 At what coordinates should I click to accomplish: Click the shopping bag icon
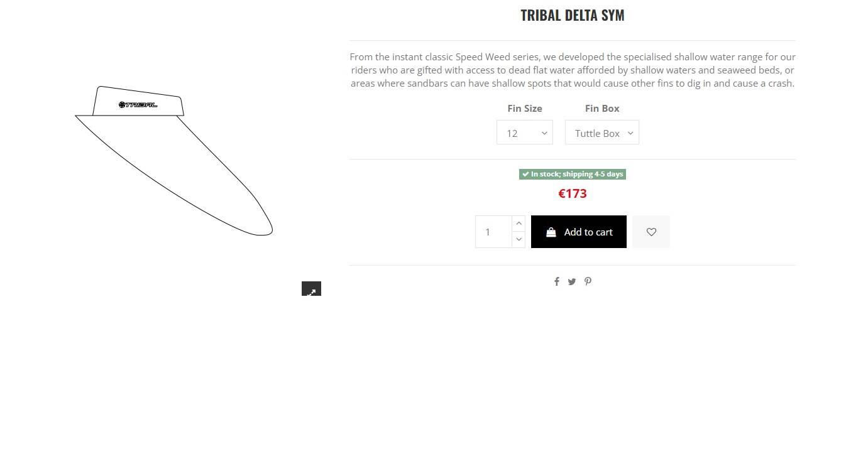551,232
